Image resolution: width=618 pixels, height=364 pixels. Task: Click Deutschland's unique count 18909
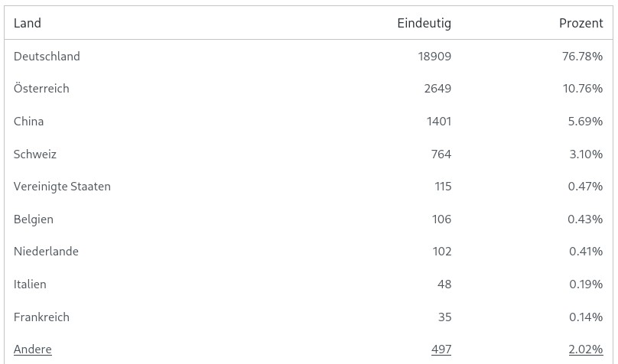pos(433,57)
